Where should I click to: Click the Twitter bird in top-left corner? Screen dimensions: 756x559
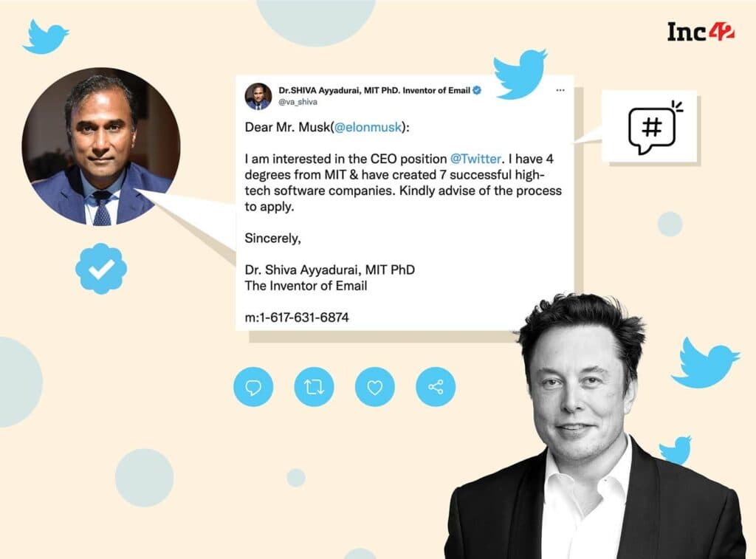(45, 37)
